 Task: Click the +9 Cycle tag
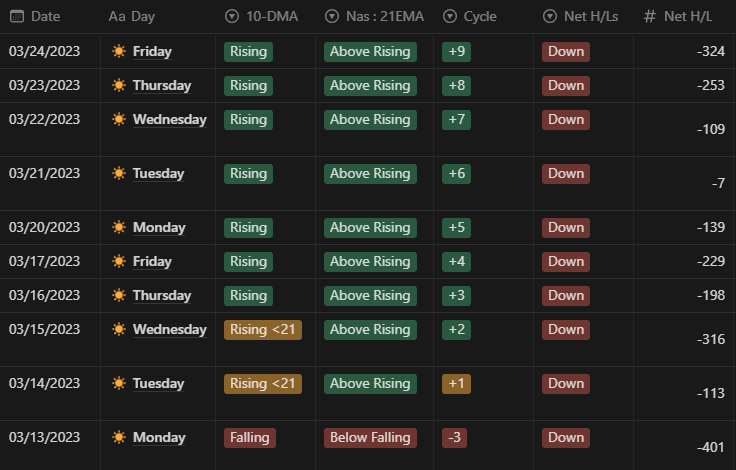tap(456, 52)
